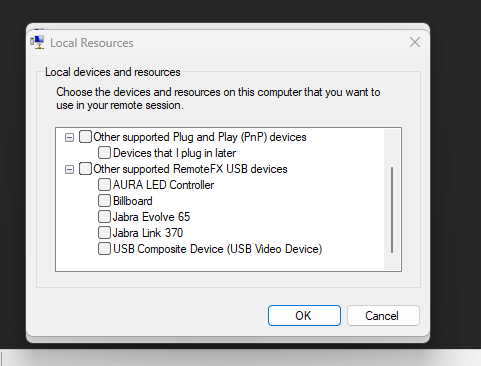Tick the Billboard checkbox
Screen dimensions: 481x366
[x=104, y=201]
